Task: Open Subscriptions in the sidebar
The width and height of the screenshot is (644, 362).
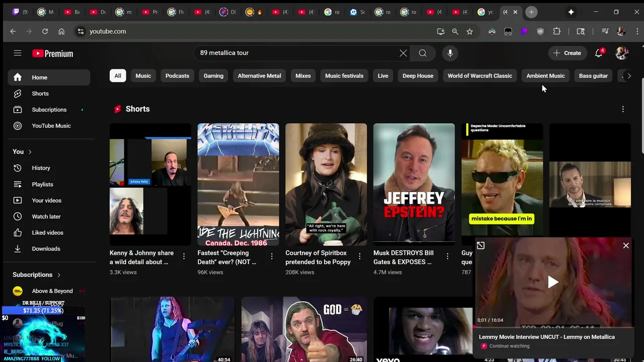Action: coord(49,110)
